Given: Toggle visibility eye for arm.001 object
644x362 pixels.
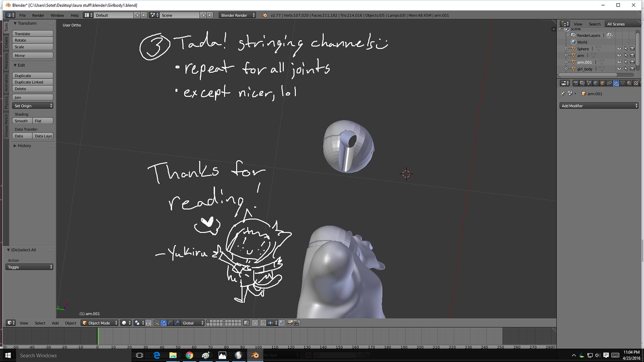Looking at the screenshot, I should coord(619,62).
